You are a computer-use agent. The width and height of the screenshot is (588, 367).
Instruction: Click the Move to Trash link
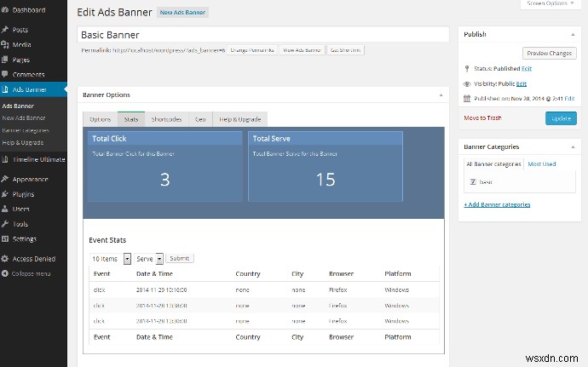pos(483,118)
